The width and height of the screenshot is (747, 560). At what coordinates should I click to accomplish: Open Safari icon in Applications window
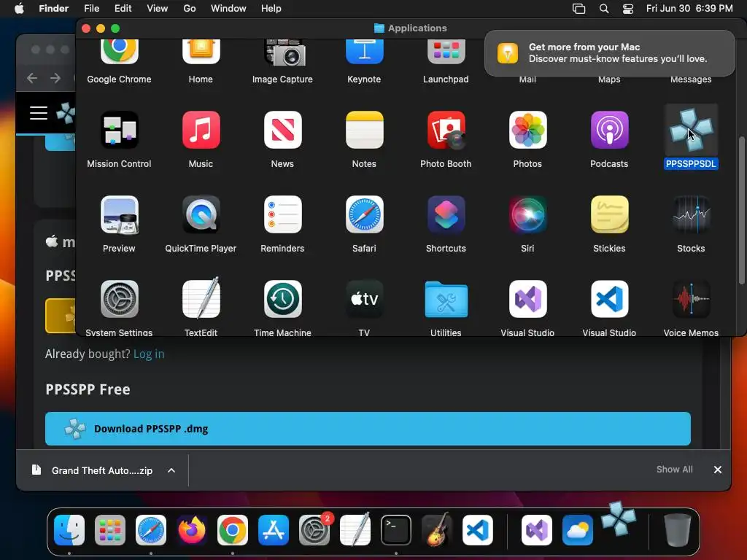point(365,215)
